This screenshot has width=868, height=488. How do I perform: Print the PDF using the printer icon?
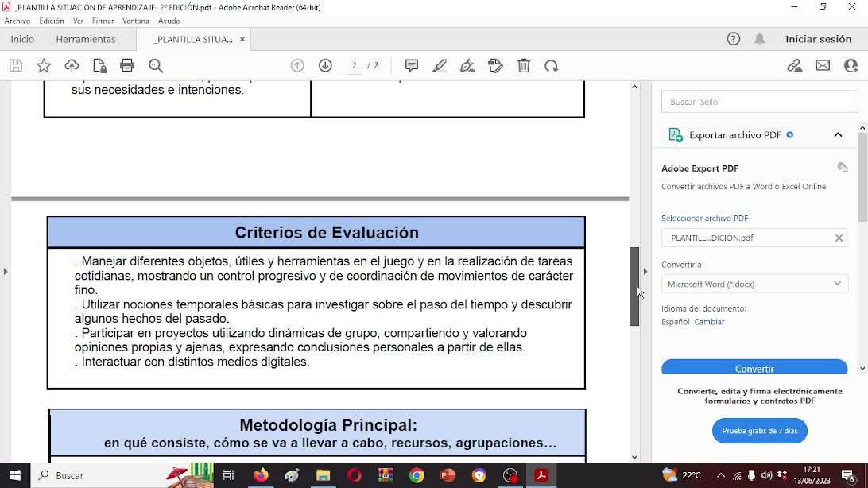[127, 66]
